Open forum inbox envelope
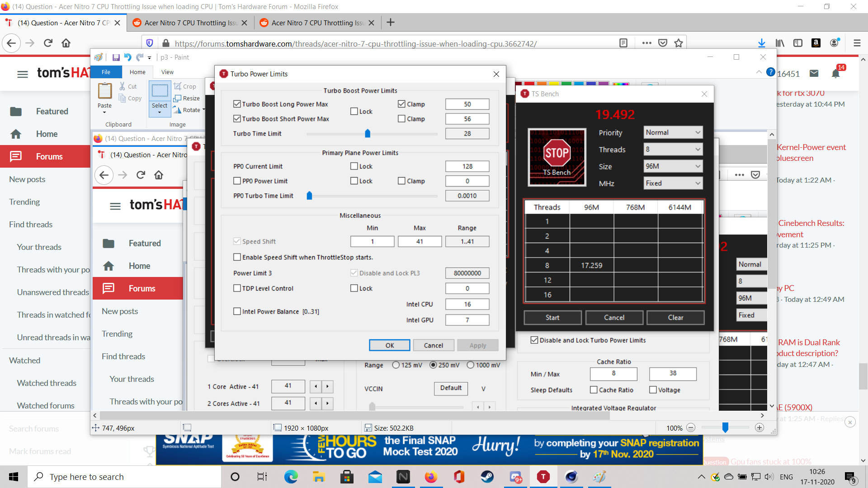This screenshot has width=868, height=488. coord(814,73)
